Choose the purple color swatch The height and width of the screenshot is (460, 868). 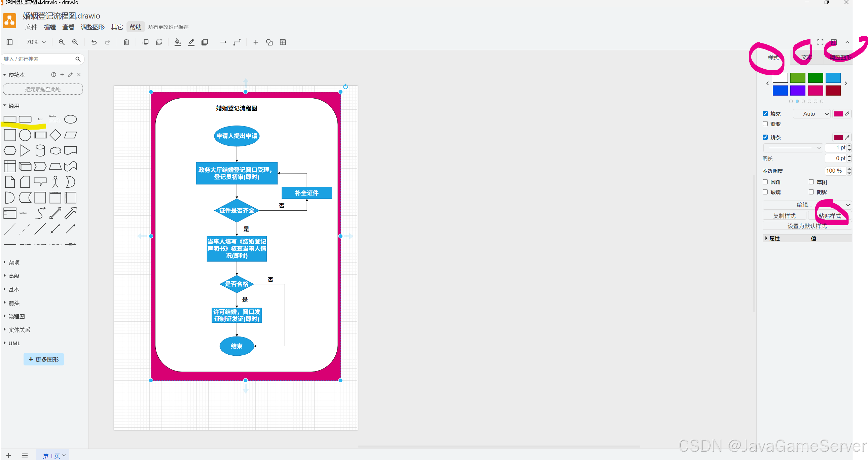(x=798, y=90)
